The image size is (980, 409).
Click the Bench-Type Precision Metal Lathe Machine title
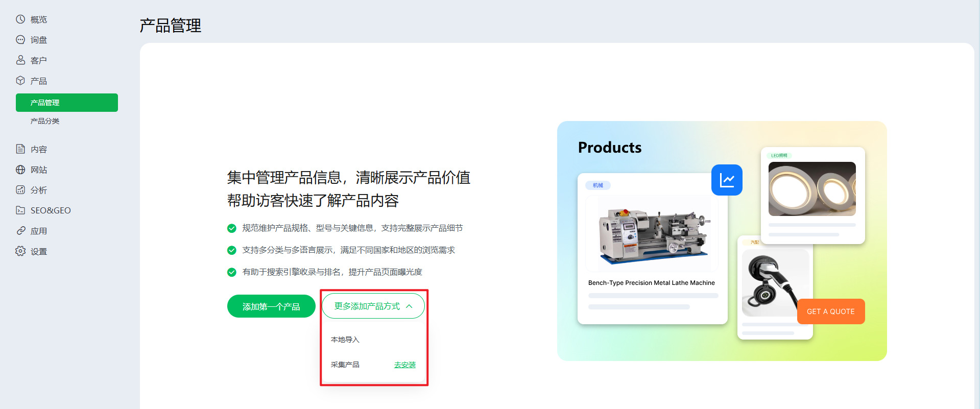coord(652,283)
